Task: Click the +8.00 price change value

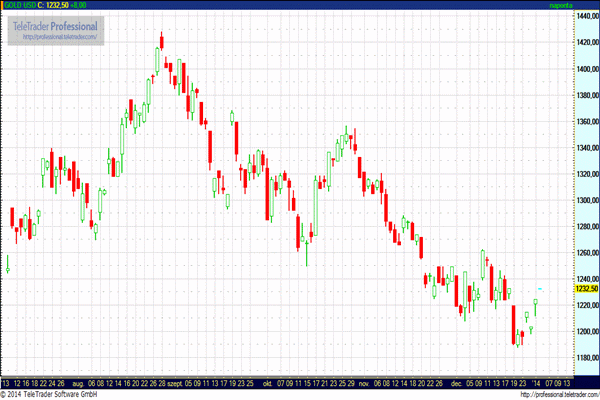Action: (77, 5)
